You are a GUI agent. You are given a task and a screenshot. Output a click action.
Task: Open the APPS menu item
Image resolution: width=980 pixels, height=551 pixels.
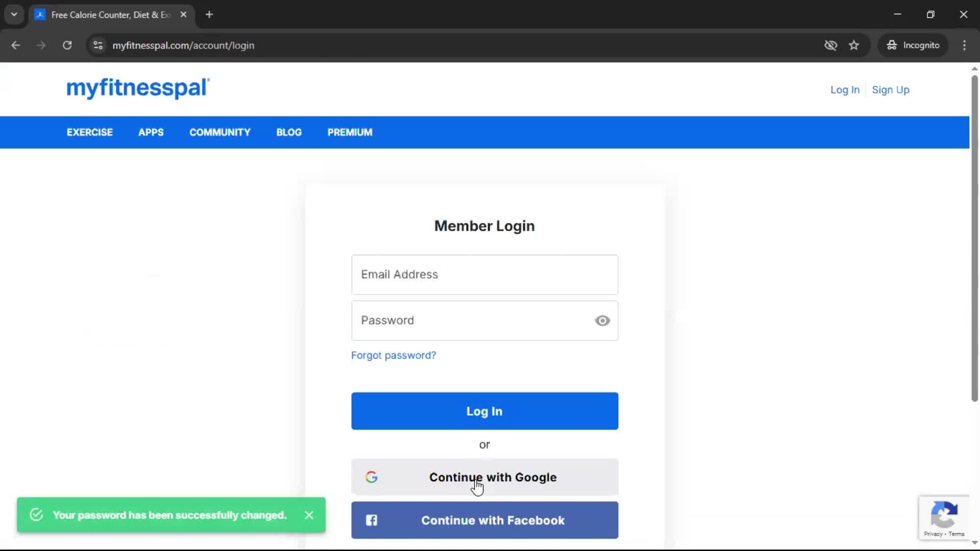click(151, 132)
